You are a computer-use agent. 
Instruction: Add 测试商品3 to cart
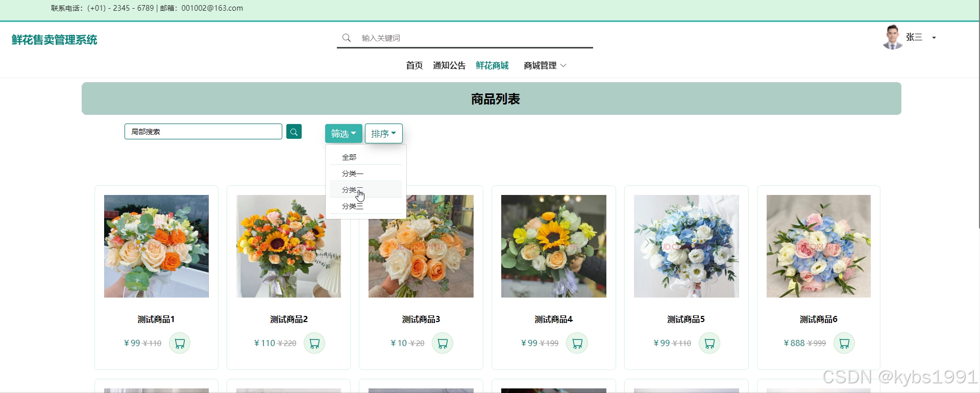(443, 343)
